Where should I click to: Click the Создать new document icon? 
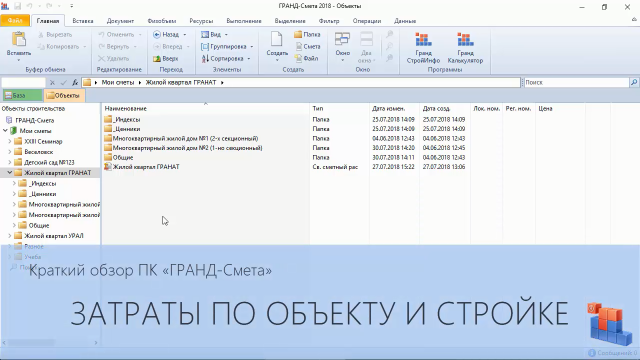[277, 39]
